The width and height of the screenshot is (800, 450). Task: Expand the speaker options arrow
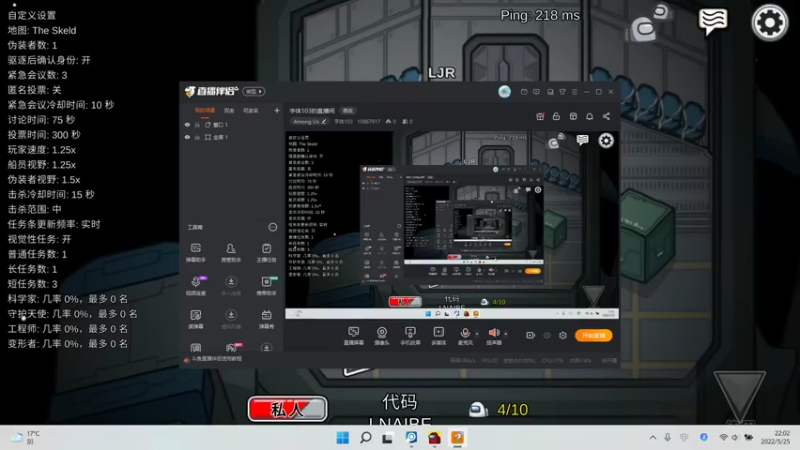click(506, 334)
